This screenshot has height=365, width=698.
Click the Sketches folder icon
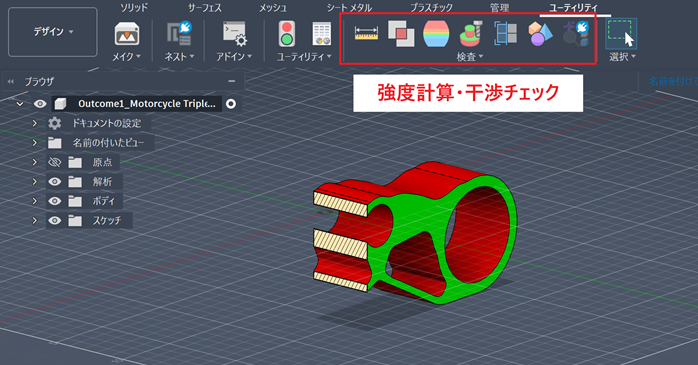click(75, 221)
